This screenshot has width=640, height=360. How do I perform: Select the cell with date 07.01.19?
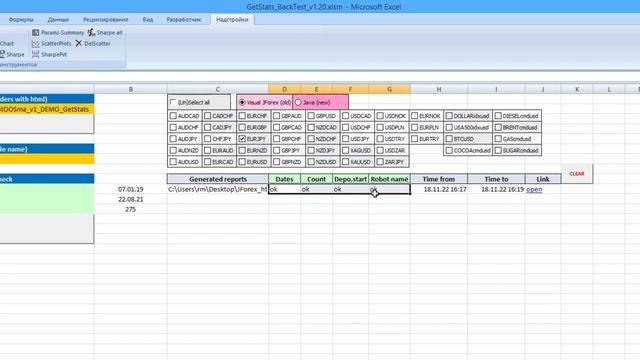tap(131, 189)
